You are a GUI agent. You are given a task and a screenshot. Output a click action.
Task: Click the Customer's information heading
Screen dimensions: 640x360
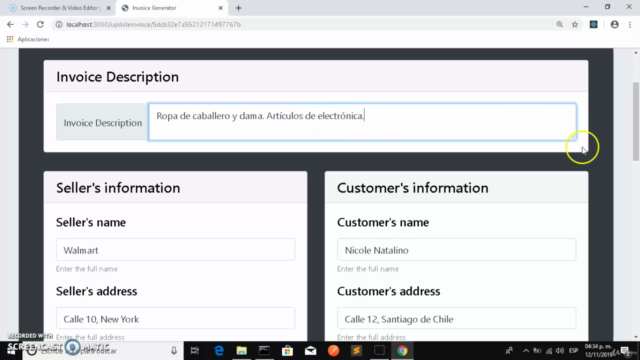pyautogui.click(x=412, y=188)
